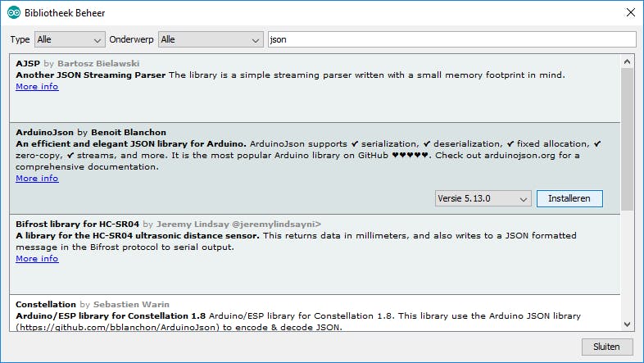
Task: Select the Bifrost library for HC-SR04 entry
Action: tap(78, 223)
